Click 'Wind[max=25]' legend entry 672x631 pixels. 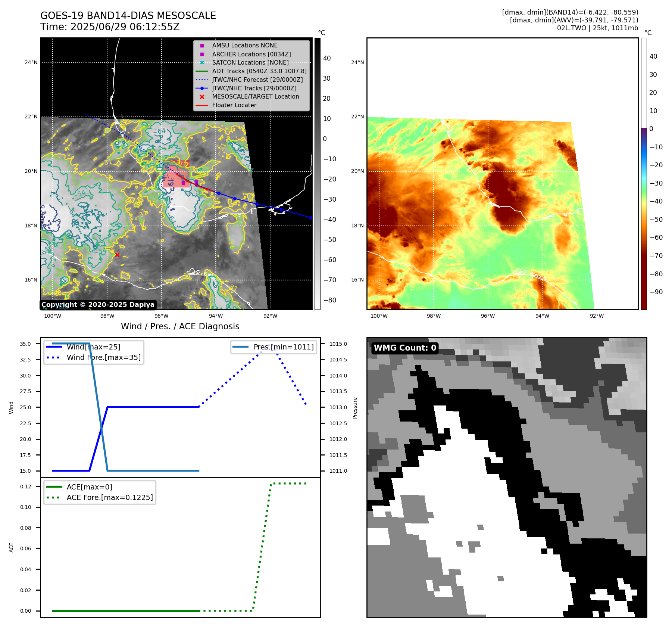coord(93,347)
